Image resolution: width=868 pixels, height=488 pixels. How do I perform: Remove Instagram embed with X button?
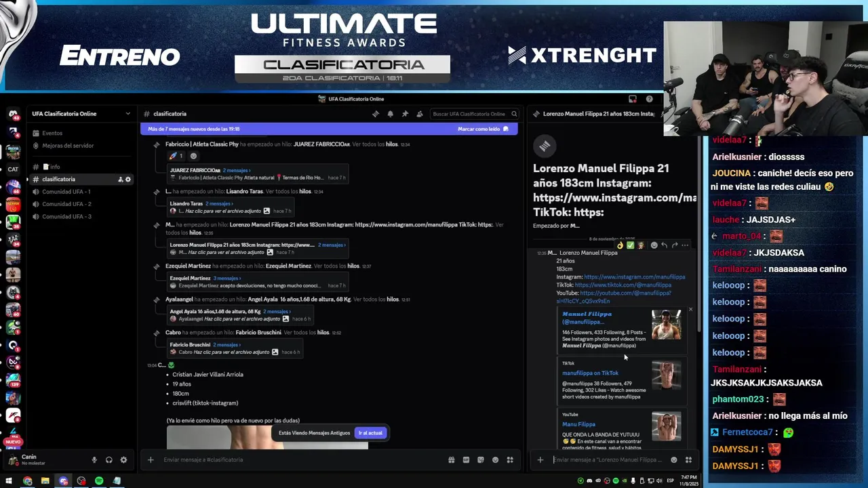pyautogui.click(x=690, y=310)
